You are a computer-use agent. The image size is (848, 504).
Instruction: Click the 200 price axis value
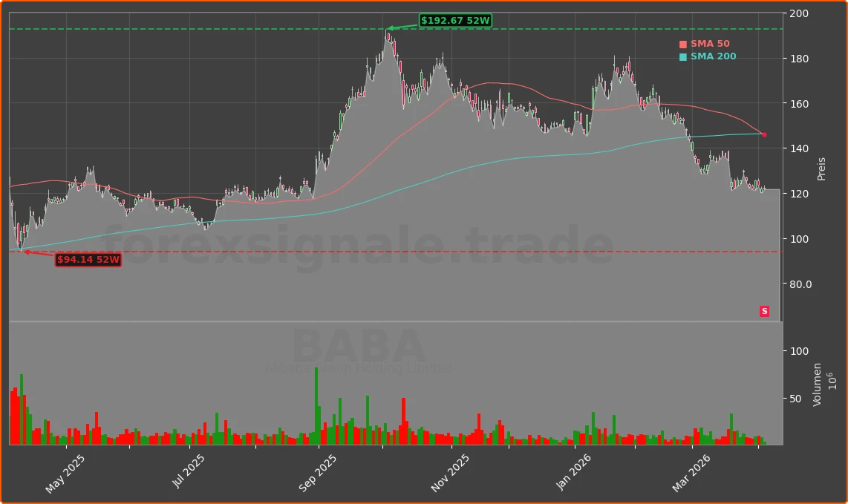(799, 13)
